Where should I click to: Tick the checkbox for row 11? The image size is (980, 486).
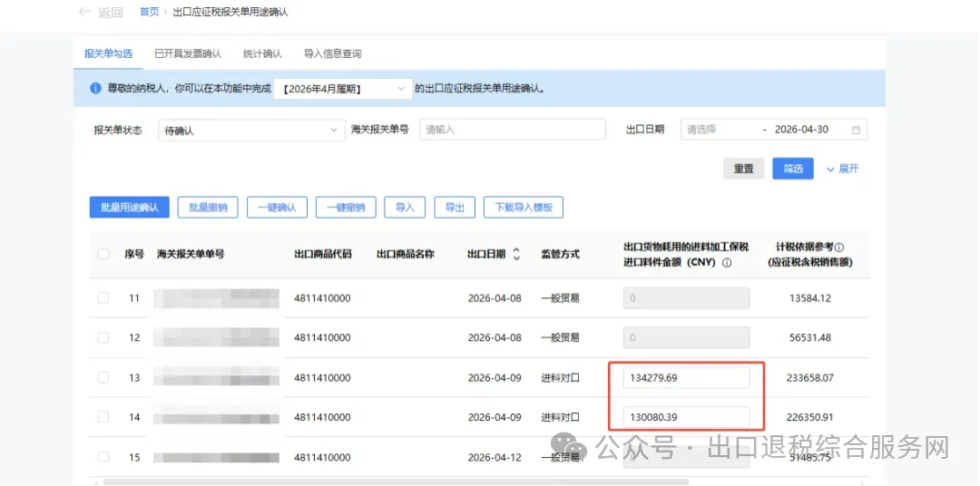click(x=103, y=298)
